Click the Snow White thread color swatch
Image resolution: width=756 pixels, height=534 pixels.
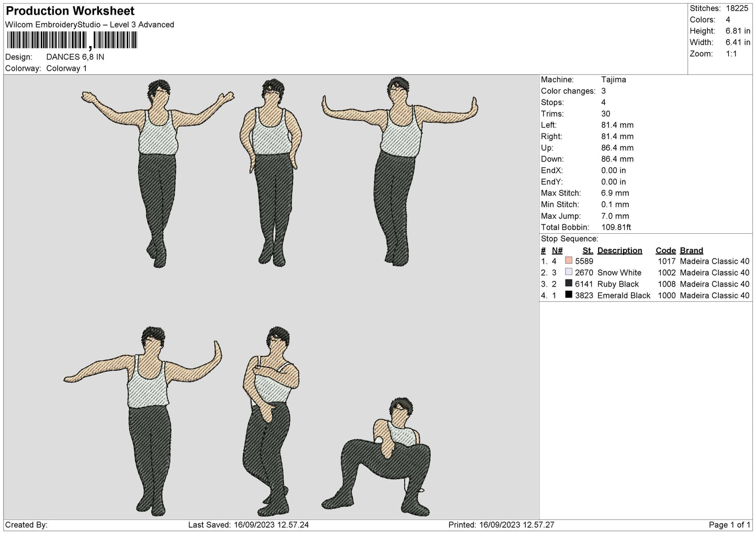569,272
